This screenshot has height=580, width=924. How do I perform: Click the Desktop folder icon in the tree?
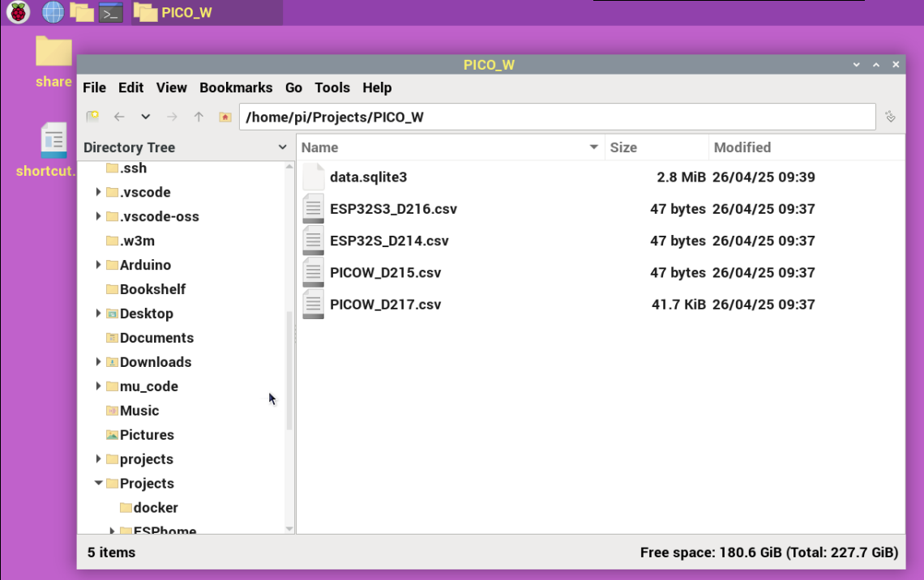(x=112, y=313)
